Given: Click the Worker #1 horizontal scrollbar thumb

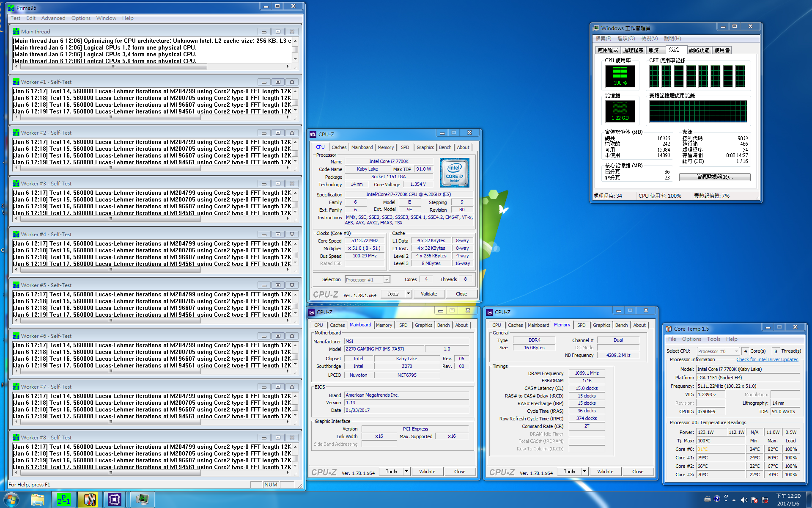Looking at the screenshot, I should [x=110, y=117].
